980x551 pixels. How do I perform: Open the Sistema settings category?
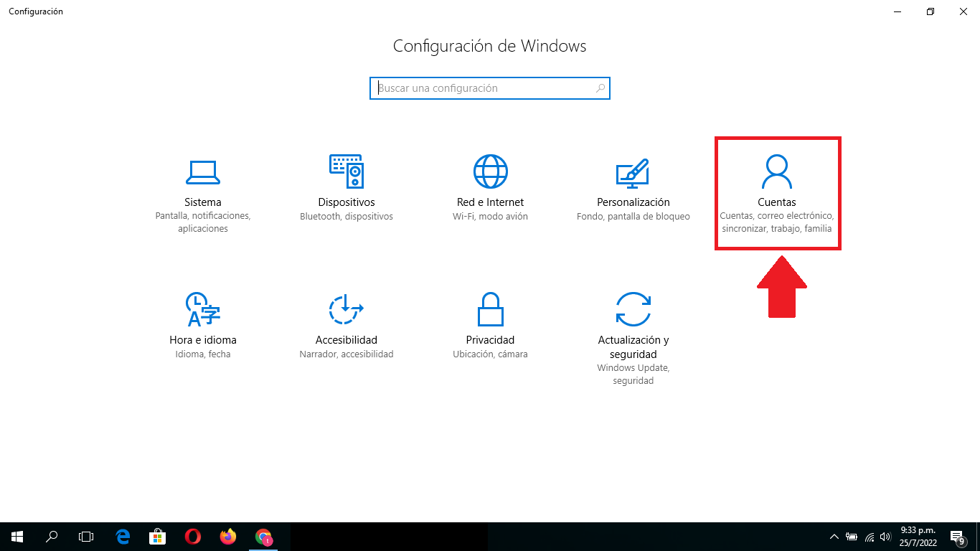[x=203, y=194]
